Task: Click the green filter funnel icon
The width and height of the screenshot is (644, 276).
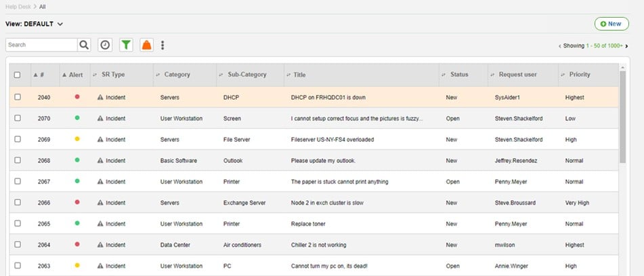Action: tap(126, 45)
